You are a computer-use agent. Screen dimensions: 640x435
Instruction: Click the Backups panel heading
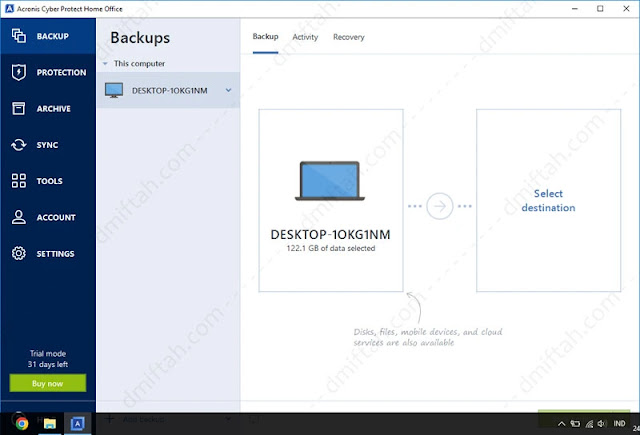pyautogui.click(x=140, y=38)
